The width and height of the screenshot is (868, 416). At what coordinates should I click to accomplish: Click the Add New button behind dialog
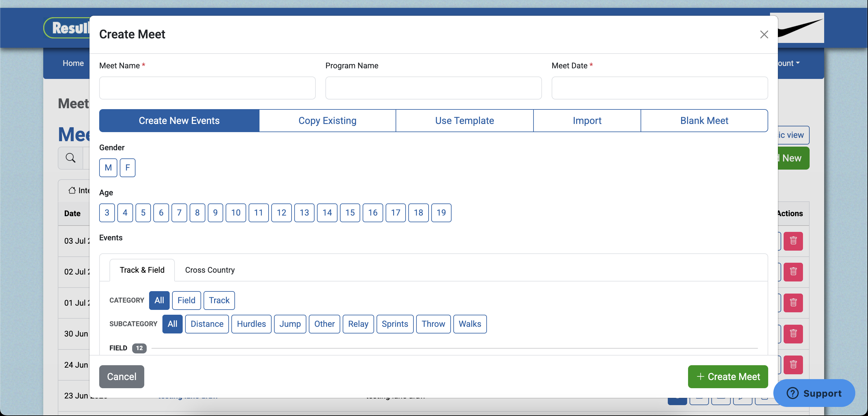793,158
